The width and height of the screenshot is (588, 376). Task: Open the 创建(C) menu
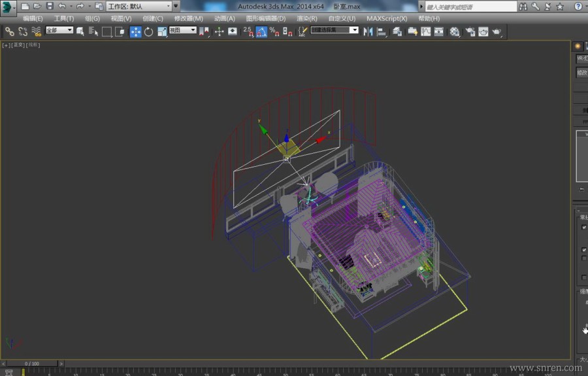pyautogui.click(x=153, y=18)
